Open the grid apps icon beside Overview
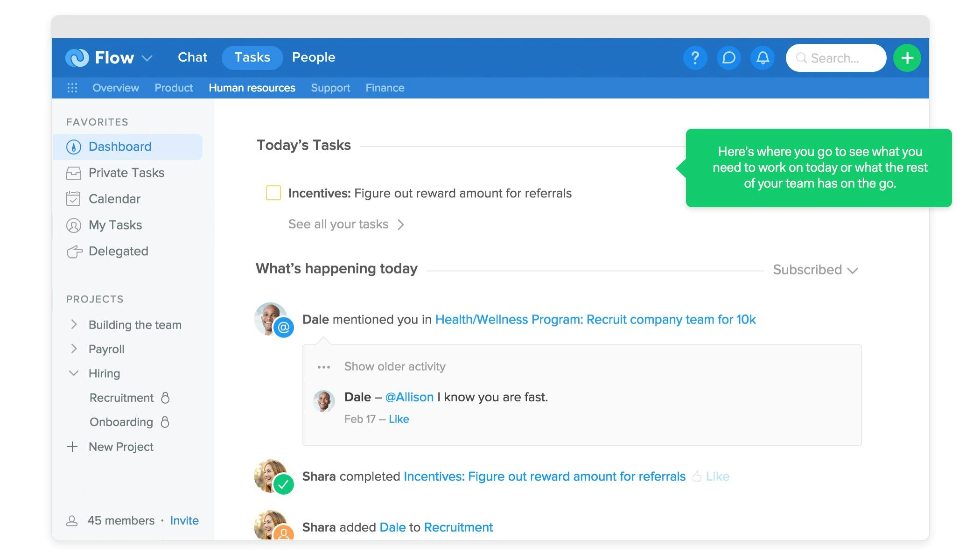 [72, 88]
